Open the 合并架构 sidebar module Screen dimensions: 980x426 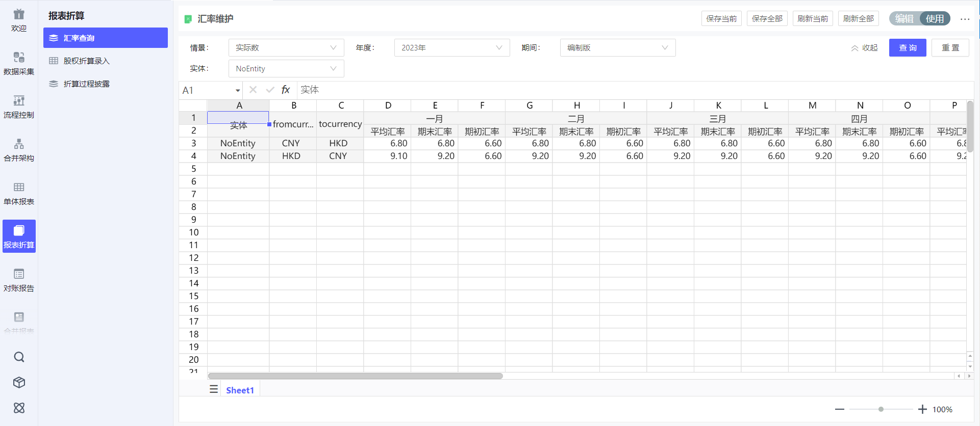tap(19, 150)
